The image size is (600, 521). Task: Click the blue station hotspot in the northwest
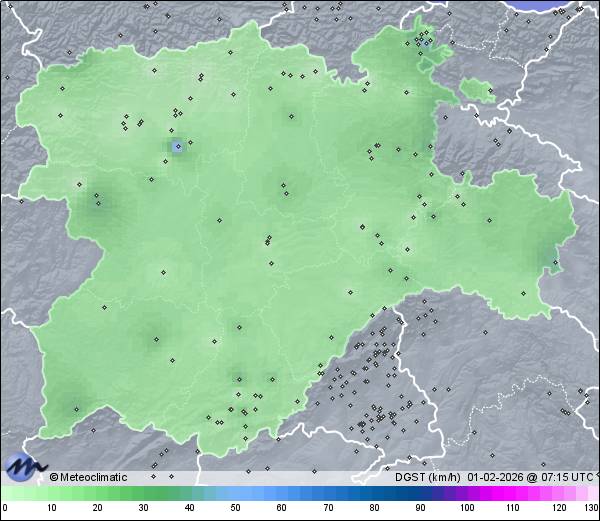click(x=177, y=147)
